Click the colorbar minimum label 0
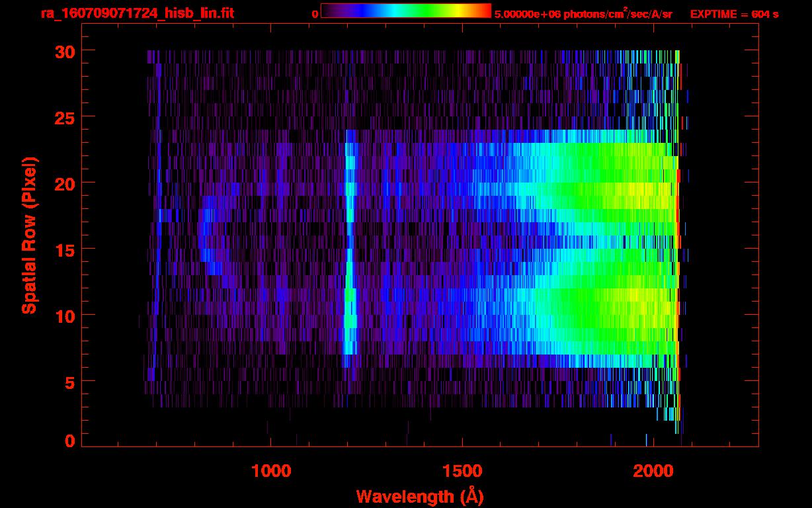 coord(315,14)
